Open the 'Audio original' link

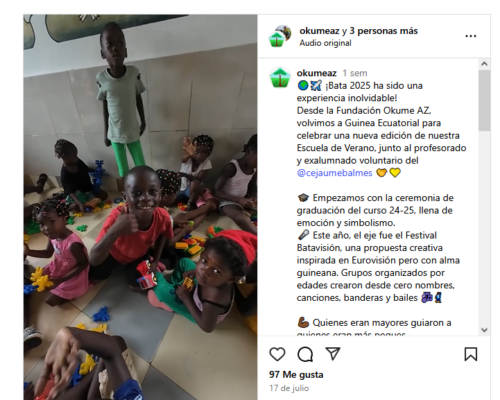325,43
